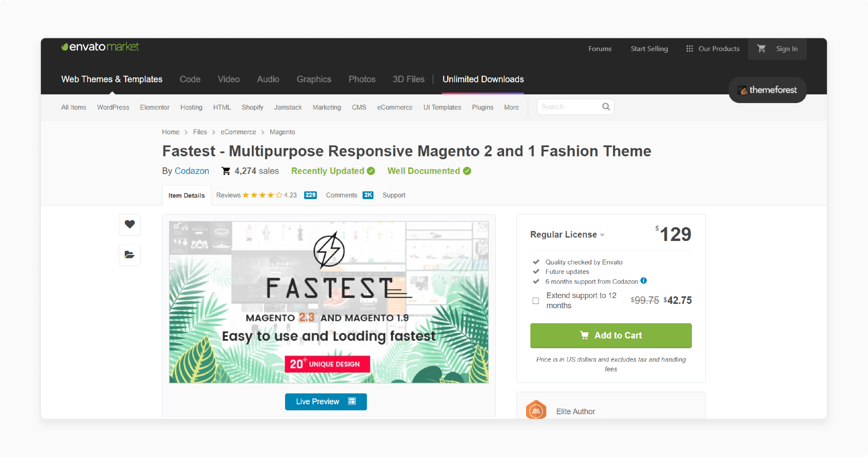Open the Code marketplace menu
The image size is (868, 457).
[190, 79]
